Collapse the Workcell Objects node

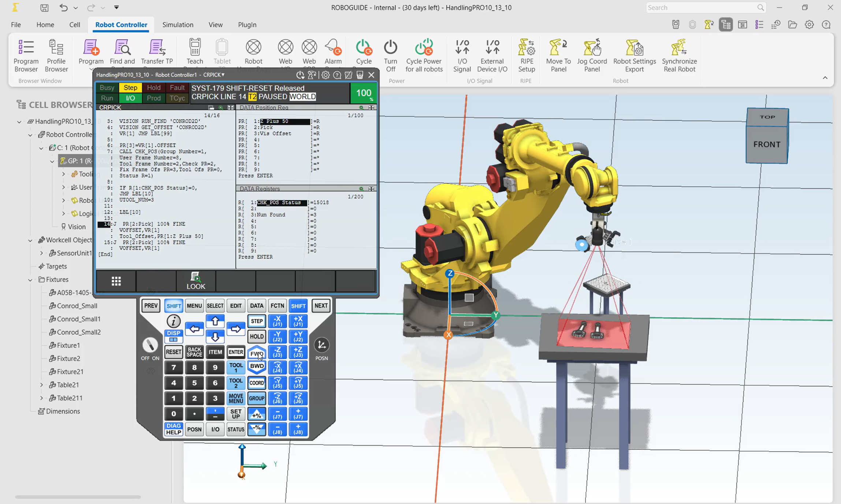tap(30, 240)
